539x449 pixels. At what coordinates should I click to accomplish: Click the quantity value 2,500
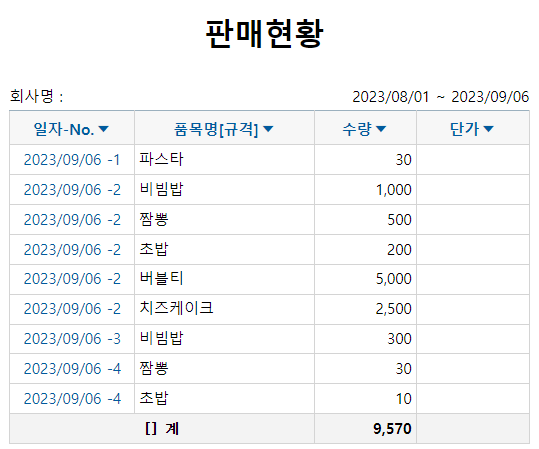tap(393, 309)
